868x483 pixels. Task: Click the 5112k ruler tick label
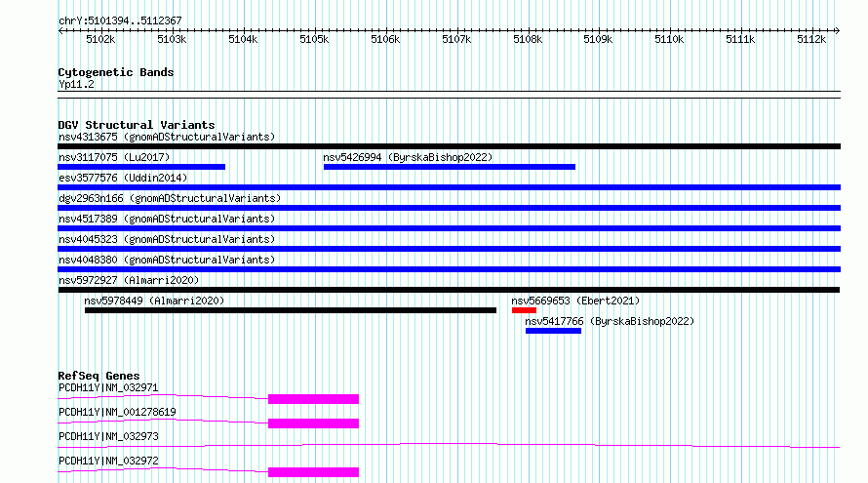coord(811,39)
